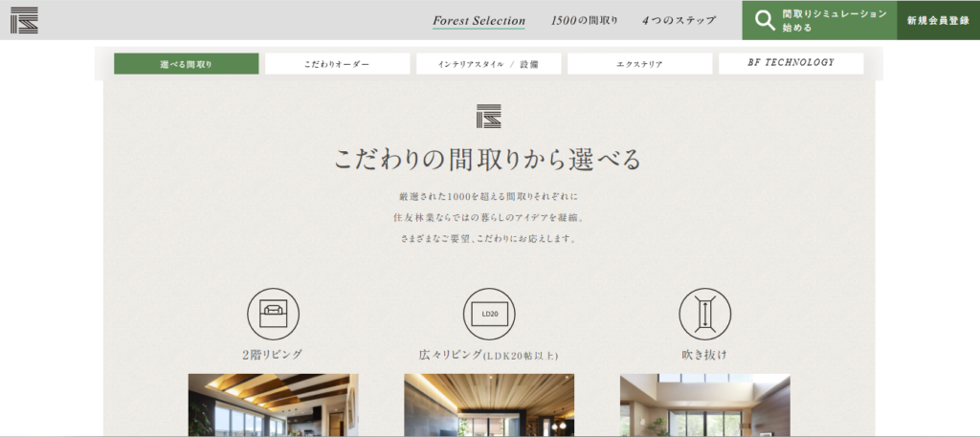Open the 吹き抜け photo thumbnail
The width and height of the screenshot is (980, 437).
(x=704, y=405)
